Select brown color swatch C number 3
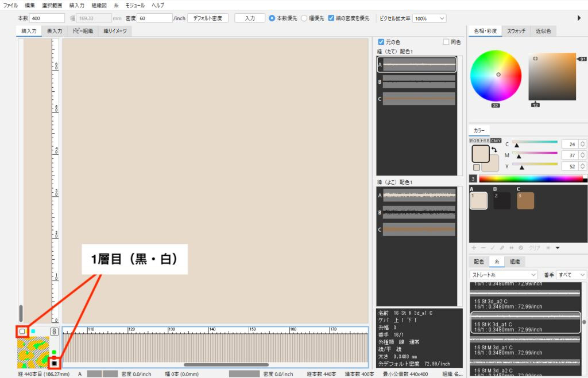 pyautogui.click(x=525, y=201)
